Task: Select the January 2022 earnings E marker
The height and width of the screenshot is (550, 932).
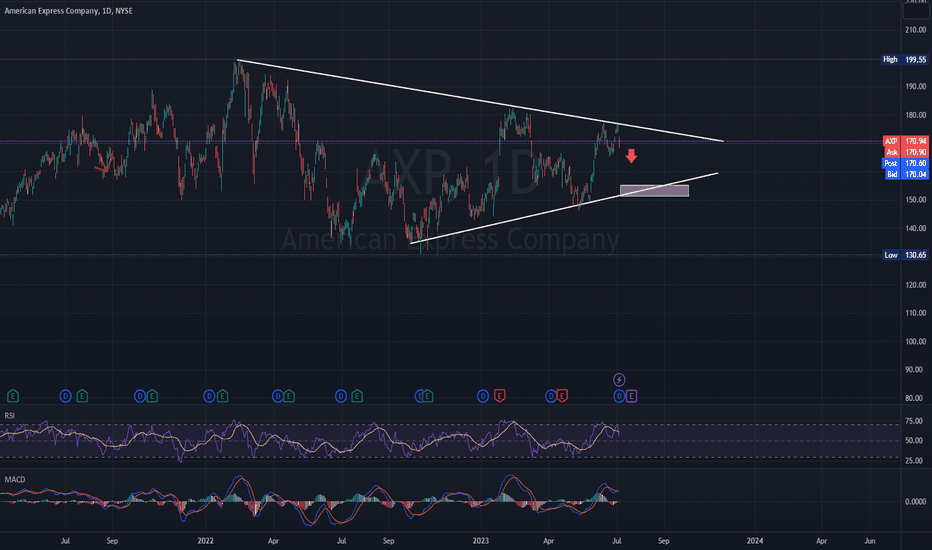Action: [x=222, y=396]
